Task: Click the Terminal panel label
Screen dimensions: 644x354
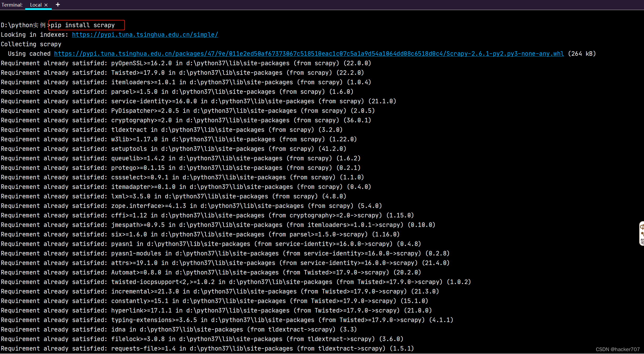Action: click(x=12, y=5)
